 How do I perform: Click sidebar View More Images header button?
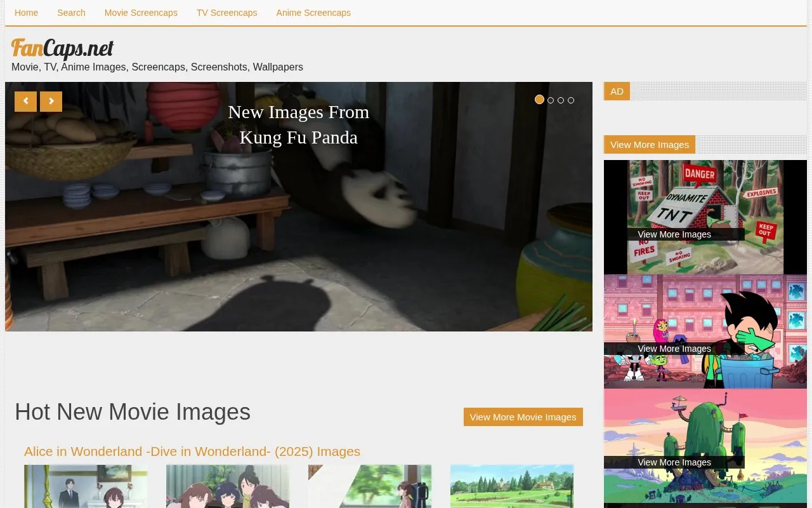[650, 145]
